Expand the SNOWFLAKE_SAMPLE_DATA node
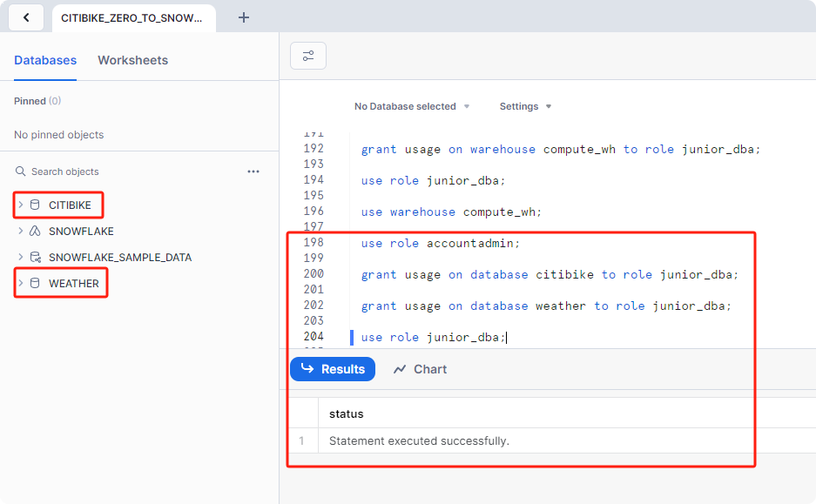 pyautogui.click(x=21, y=258)
